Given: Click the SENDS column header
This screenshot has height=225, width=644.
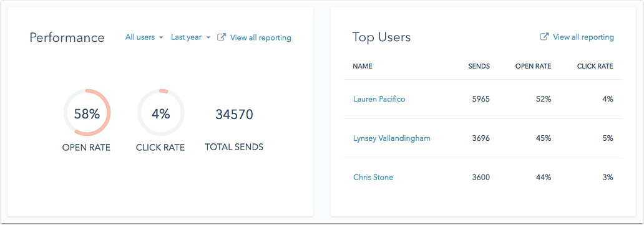Looking at the screenshot, I should point(479,66).
